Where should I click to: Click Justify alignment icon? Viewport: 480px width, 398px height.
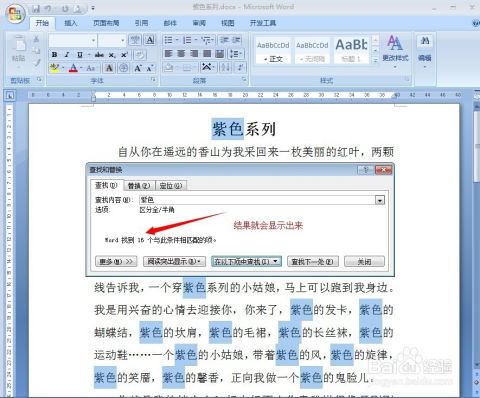click(x=207, y=53)
